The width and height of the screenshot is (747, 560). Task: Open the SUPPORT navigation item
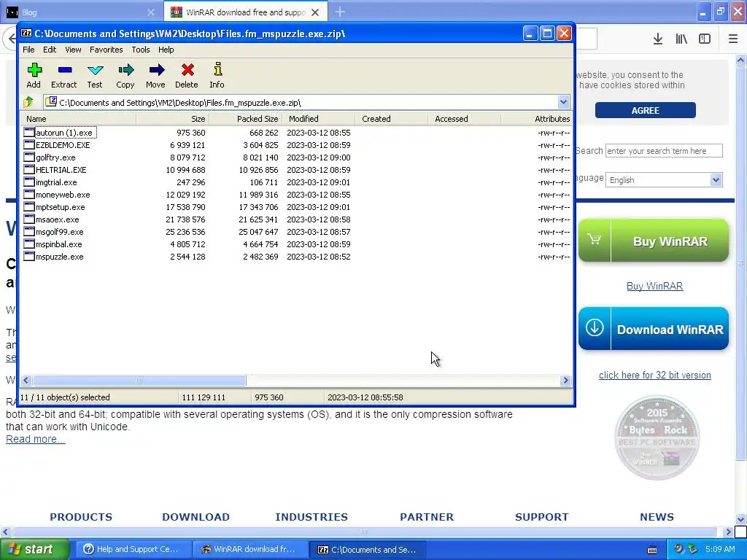point(542,517)
